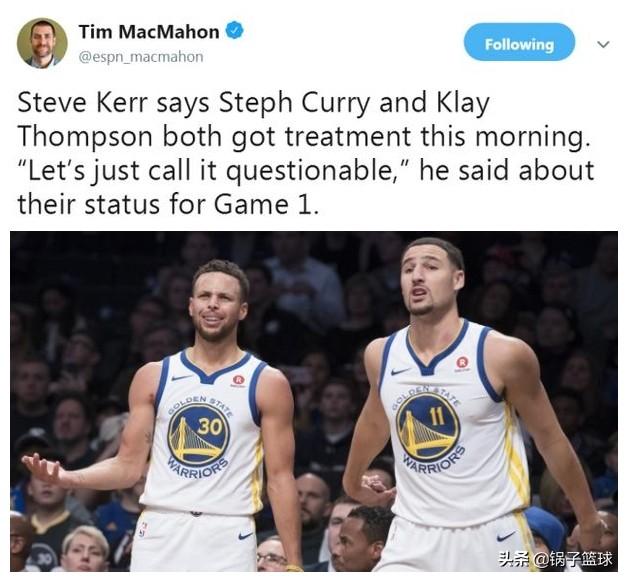Open Tim MacMahon's profile avatar
The width and height of the screenshot is (628, 582).
[x=42, y=43]
